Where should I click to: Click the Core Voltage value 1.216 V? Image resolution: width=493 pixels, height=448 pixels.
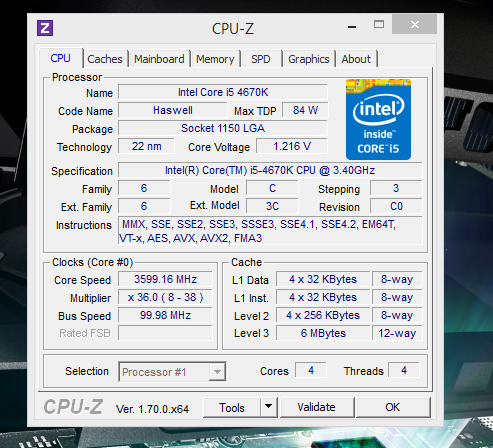(x=292, y=146)
